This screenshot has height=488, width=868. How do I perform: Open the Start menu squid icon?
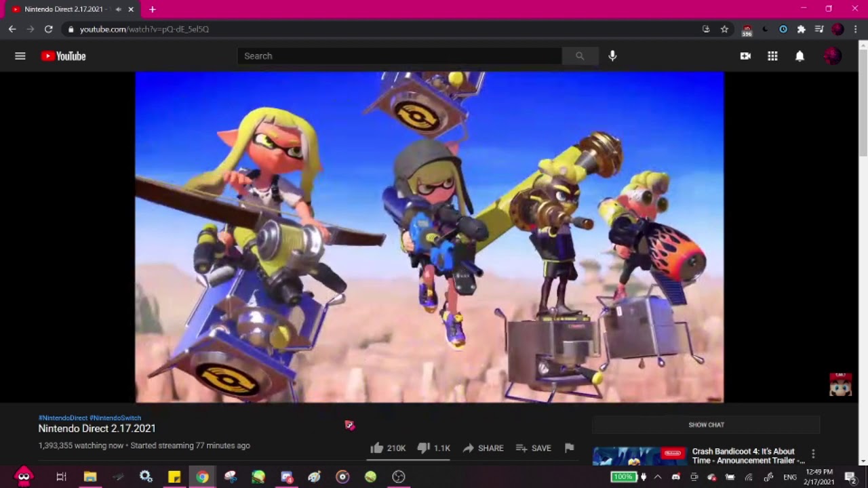pos(24,476)
